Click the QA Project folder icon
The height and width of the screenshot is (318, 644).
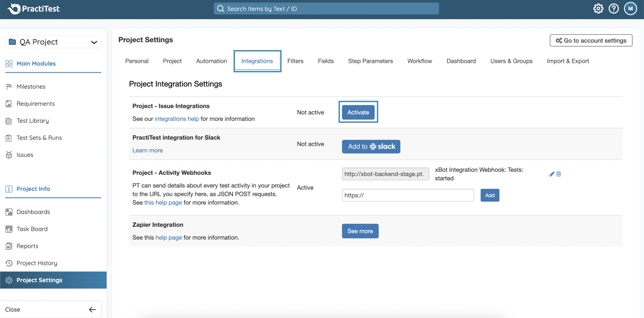(12, 42)
